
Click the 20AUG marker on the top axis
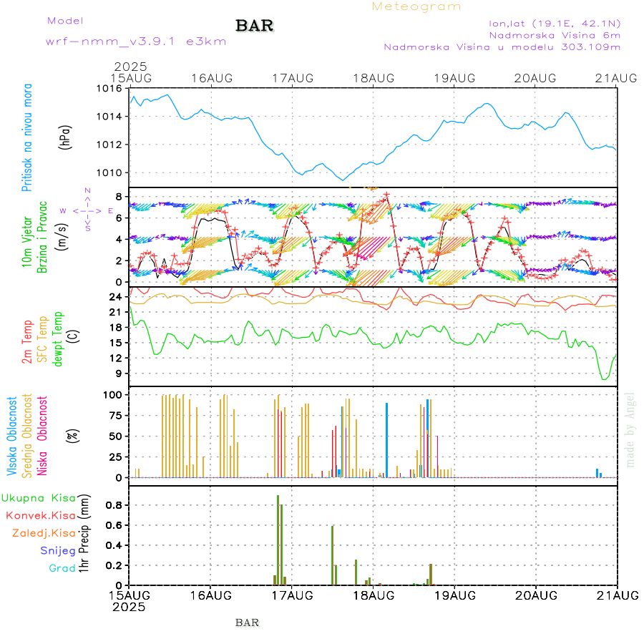pyautogui.click(x=536, y=77)
